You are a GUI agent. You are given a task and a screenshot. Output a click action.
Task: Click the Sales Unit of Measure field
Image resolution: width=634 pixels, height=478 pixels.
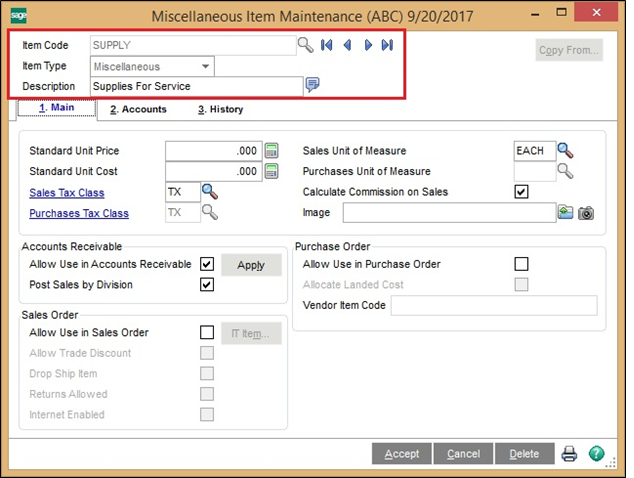click(x=535, y=151)
